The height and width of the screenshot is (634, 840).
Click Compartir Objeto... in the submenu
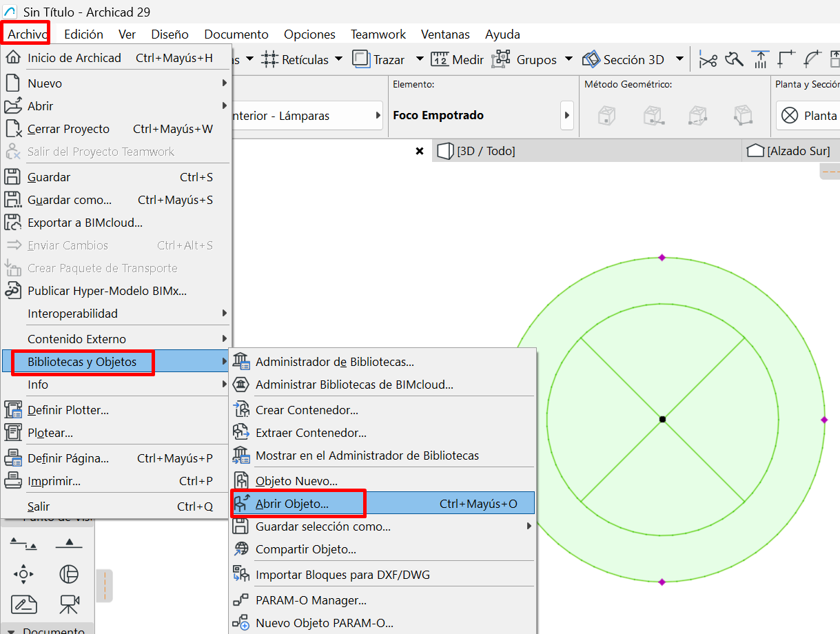tap(305, 549)
